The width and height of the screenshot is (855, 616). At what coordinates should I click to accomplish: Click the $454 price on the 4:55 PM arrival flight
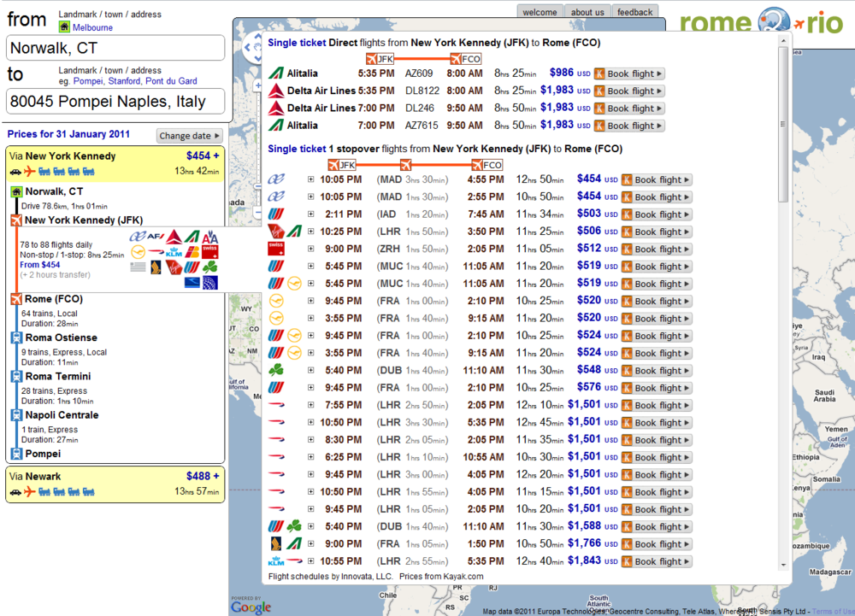(x=589, y=179)
